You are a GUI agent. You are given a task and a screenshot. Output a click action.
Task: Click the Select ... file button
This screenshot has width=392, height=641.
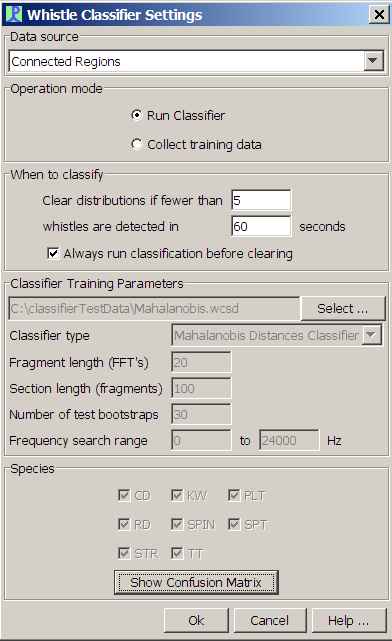(x=343, y=308)
